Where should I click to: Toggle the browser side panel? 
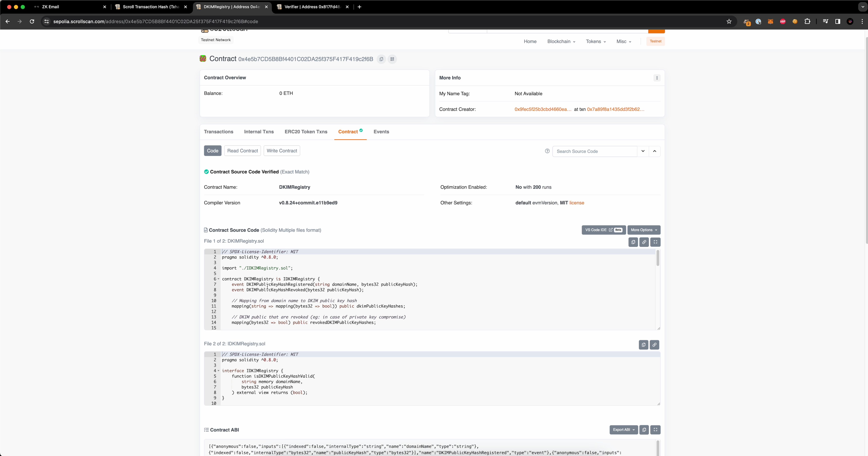point(838,21)
